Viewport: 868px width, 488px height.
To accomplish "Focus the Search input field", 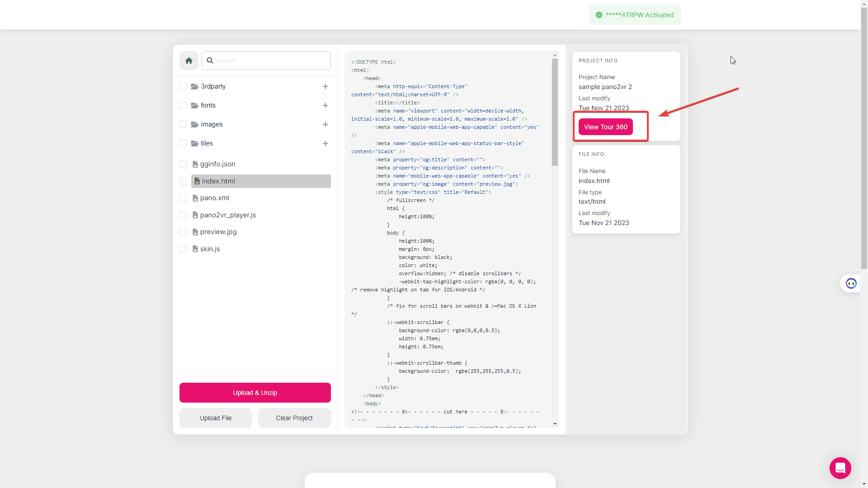I will click(x=266, y=61).
